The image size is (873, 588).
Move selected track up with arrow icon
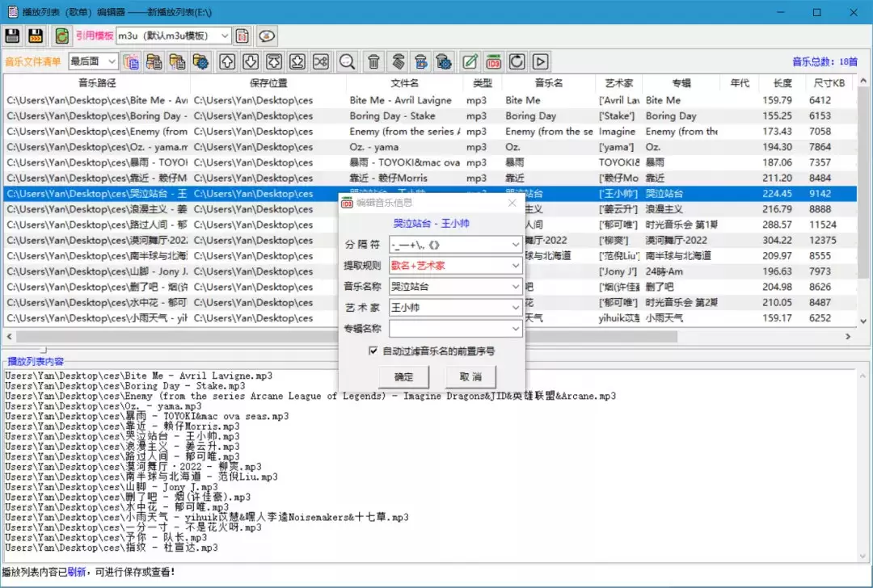point(227,61)
